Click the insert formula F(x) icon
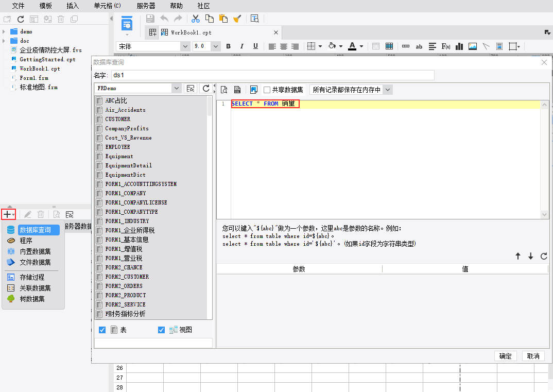Screen dimensions: 553x392 tap(446, 46)
